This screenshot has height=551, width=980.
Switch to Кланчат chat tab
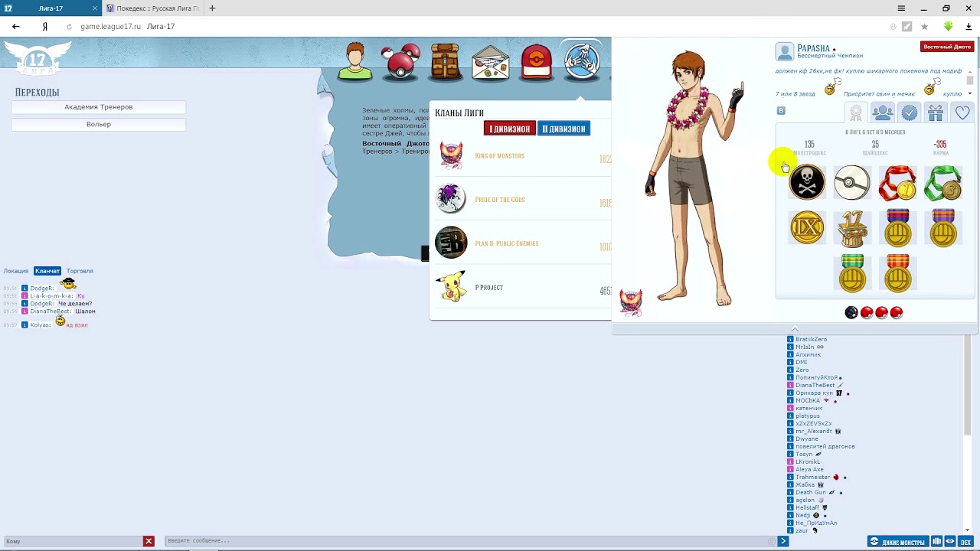coord(47,271)
